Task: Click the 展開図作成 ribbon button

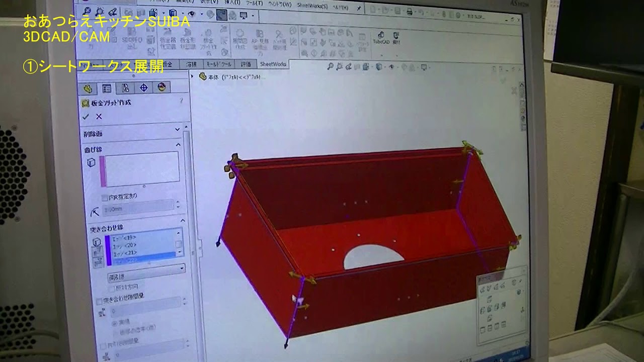Action: [x=239, y=38]
